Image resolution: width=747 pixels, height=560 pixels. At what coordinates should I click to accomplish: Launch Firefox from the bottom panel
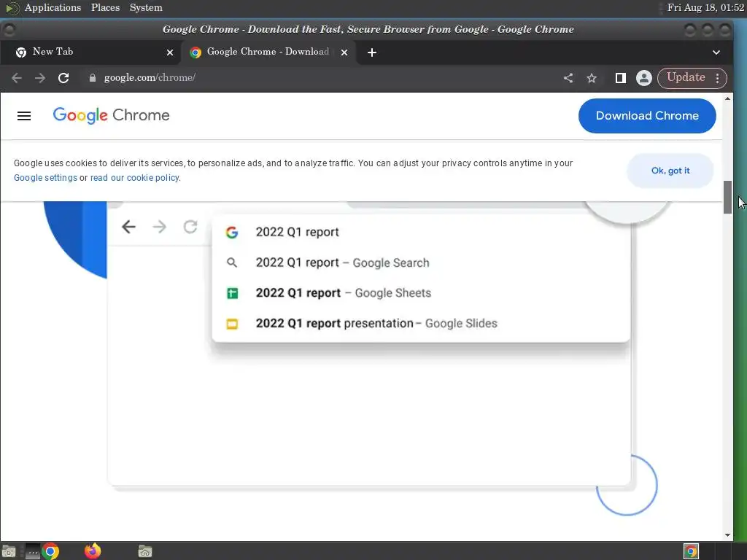click(x=93, y=551)
